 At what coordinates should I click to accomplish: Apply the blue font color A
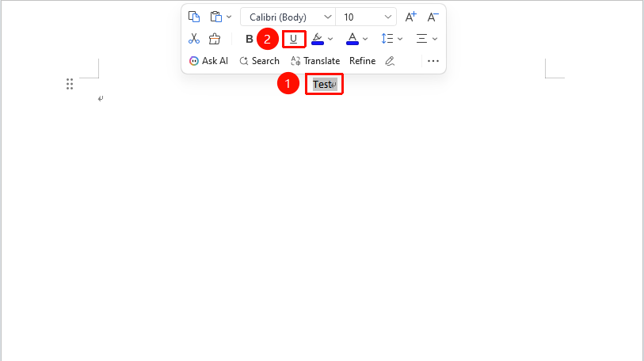pos(352,39)
